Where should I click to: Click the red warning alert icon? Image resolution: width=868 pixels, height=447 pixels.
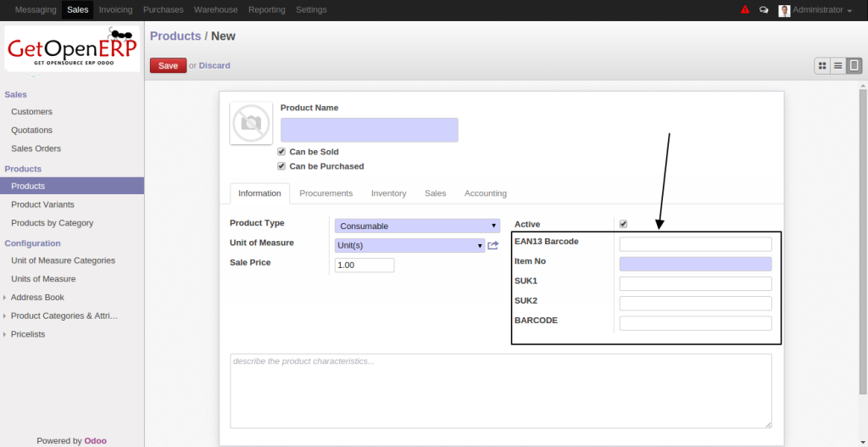[745, 10]
